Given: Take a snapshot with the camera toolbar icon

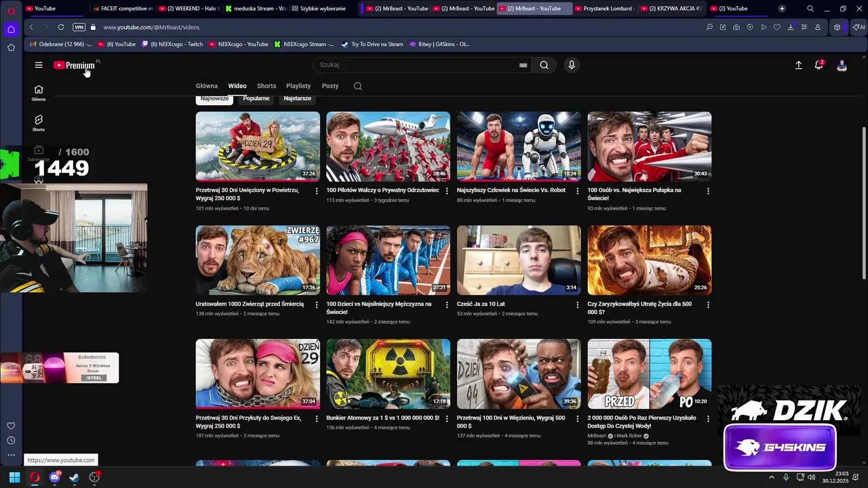Looking at the screenshot, I should click(736, 27).
